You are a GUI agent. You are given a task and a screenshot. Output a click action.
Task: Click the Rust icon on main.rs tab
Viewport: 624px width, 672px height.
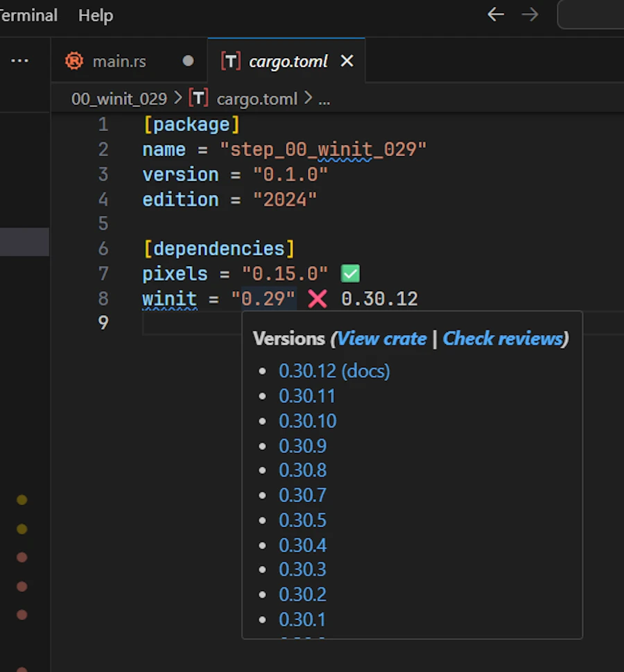coord(73,61)
